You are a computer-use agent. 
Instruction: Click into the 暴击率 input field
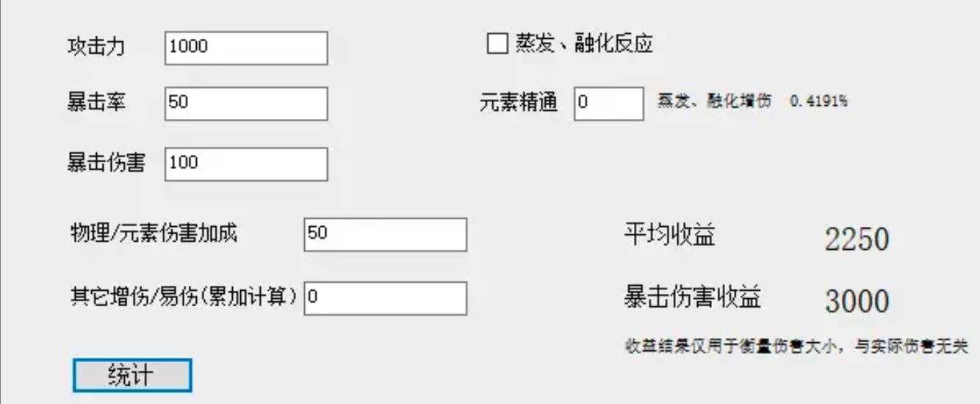point(246,104)
